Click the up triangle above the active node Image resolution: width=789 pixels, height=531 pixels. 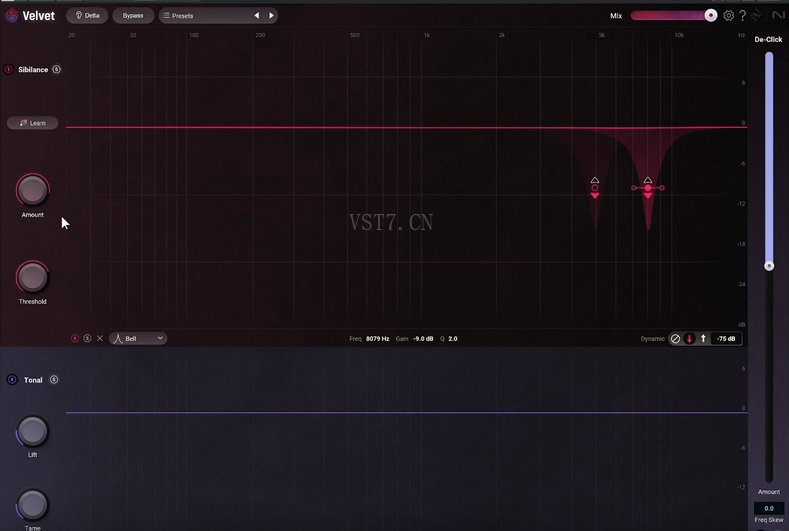click(x=648, y=180)
